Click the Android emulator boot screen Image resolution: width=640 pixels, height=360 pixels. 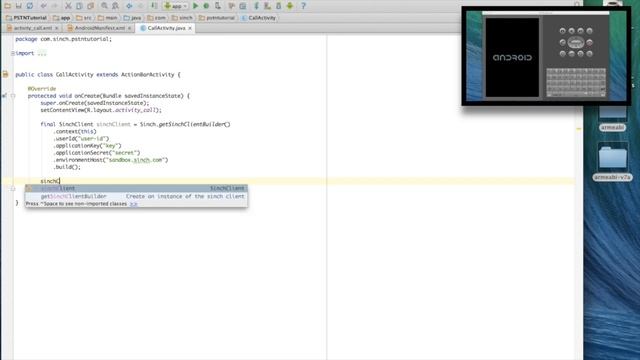click(512, 58)
